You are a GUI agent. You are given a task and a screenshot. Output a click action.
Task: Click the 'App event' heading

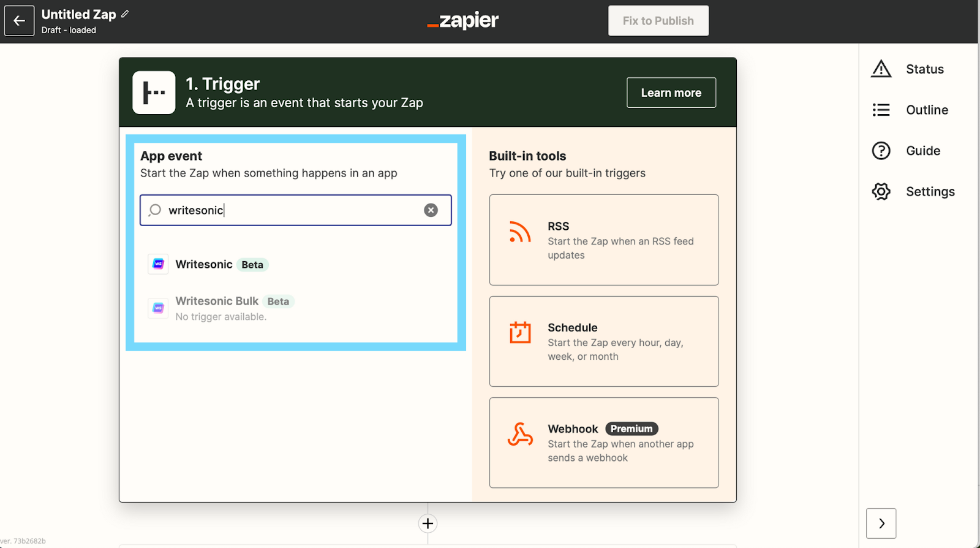171,156
